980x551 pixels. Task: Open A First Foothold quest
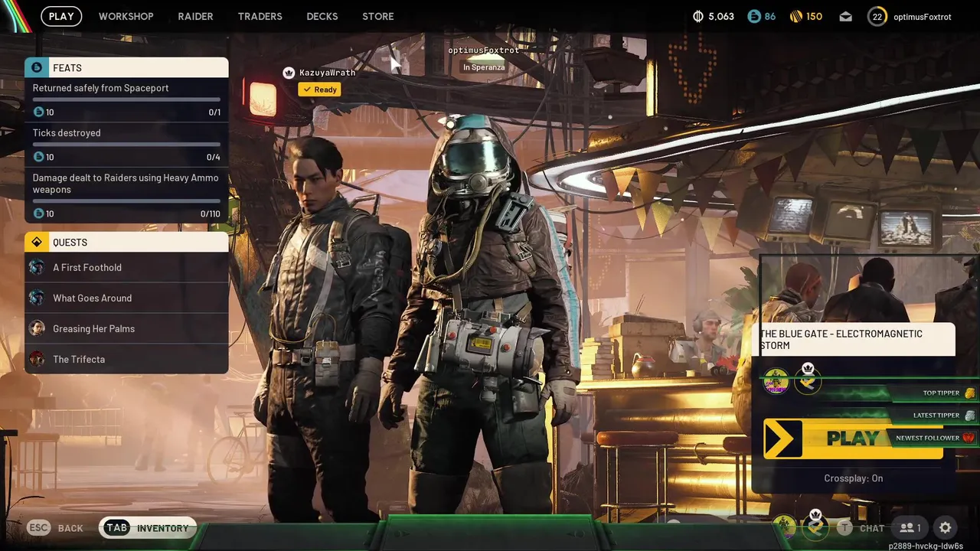point(126,267)
